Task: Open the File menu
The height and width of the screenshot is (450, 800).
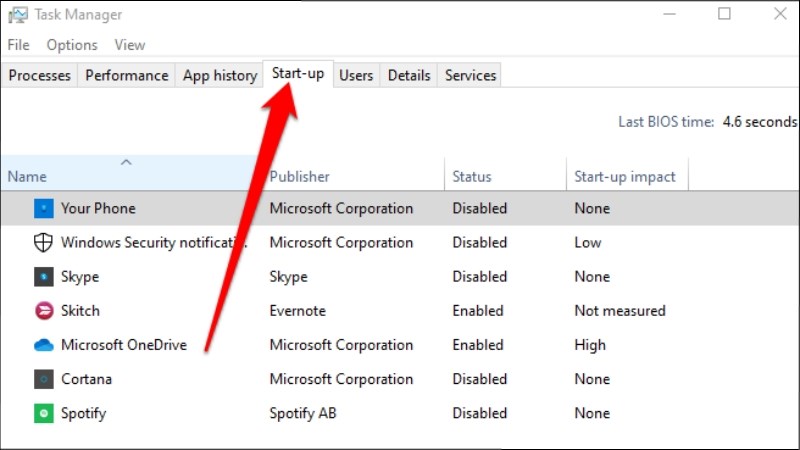Action: coord(19,45)
